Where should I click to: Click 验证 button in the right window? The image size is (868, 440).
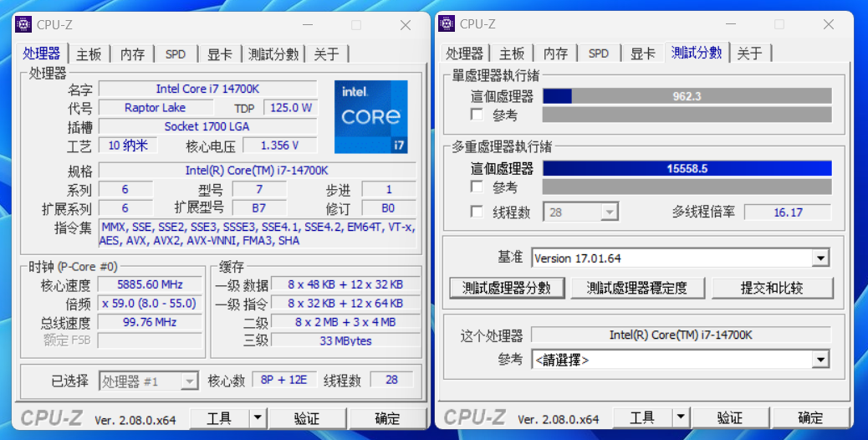pyautogui.click(x=730, y=417)
